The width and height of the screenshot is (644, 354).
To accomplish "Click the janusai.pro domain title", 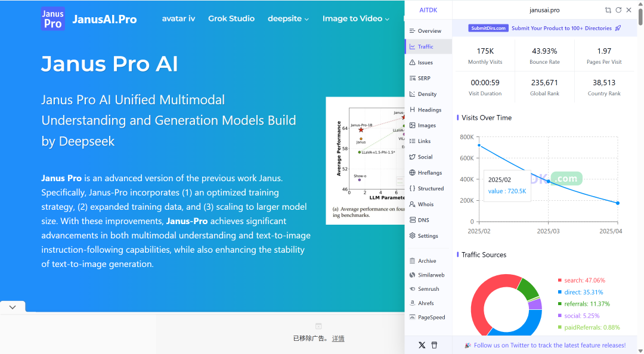I will click(544, 10).
